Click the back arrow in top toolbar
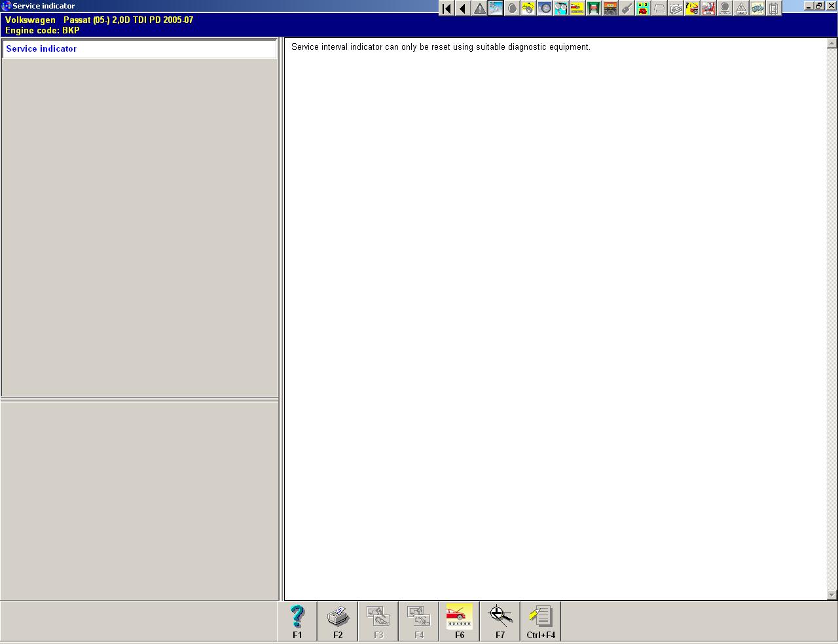 click(x=463, y=9)
